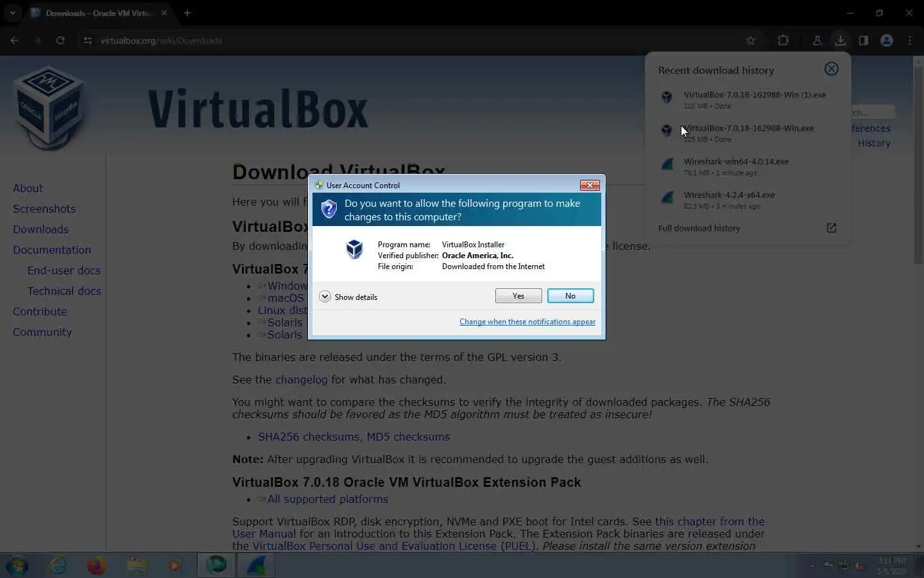The height and width of the screenshot is (578, 924).
Task: Open the History link at page top right
Action: 874,143
